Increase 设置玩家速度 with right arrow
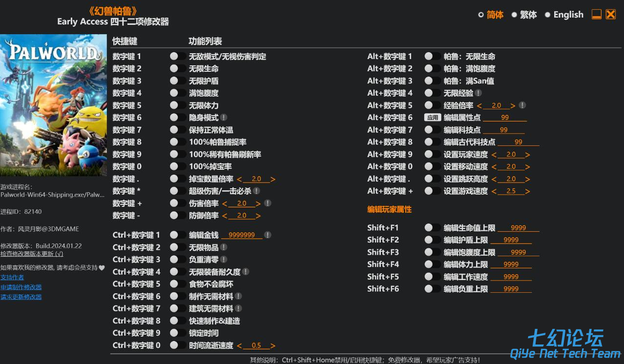This screenshot has height=364, width=624. [x=528, y=155]
